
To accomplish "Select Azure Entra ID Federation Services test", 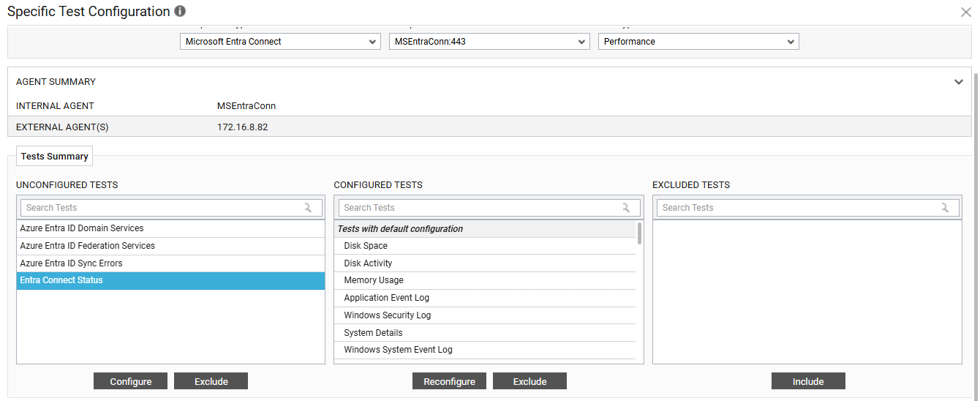I will click(x=170, y=246).
